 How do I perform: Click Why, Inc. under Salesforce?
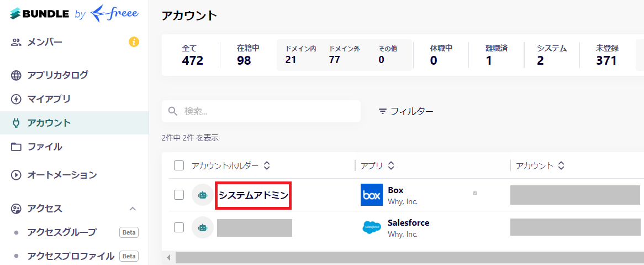point(403,234)
